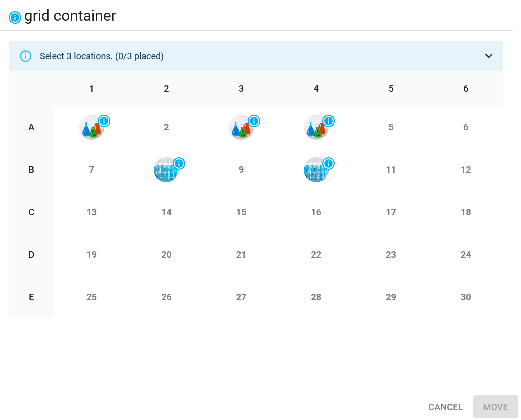The width and height of the screenshot is (521, 420).
Task: Choose empty grid location 14
Action: tap(166, 212)
